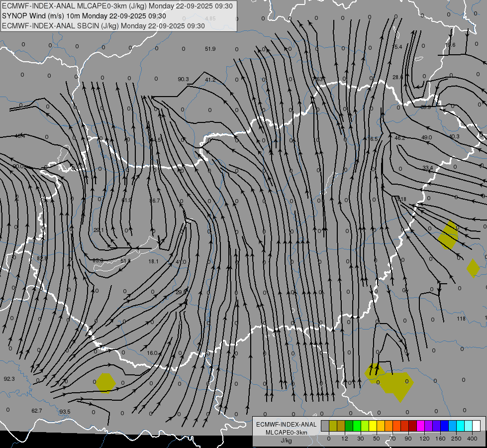The image size is (487, 448).
Task: Click the J/kg unit label in legend
Action: coord(287,441)
